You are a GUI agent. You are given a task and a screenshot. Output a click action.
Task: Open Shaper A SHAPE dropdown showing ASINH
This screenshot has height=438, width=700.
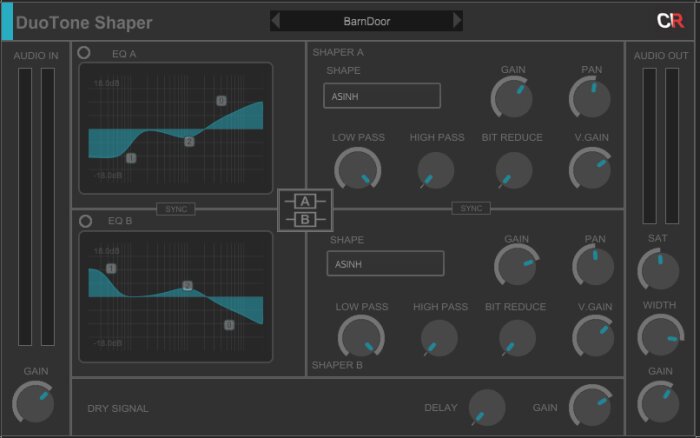(x=382, y=96)
